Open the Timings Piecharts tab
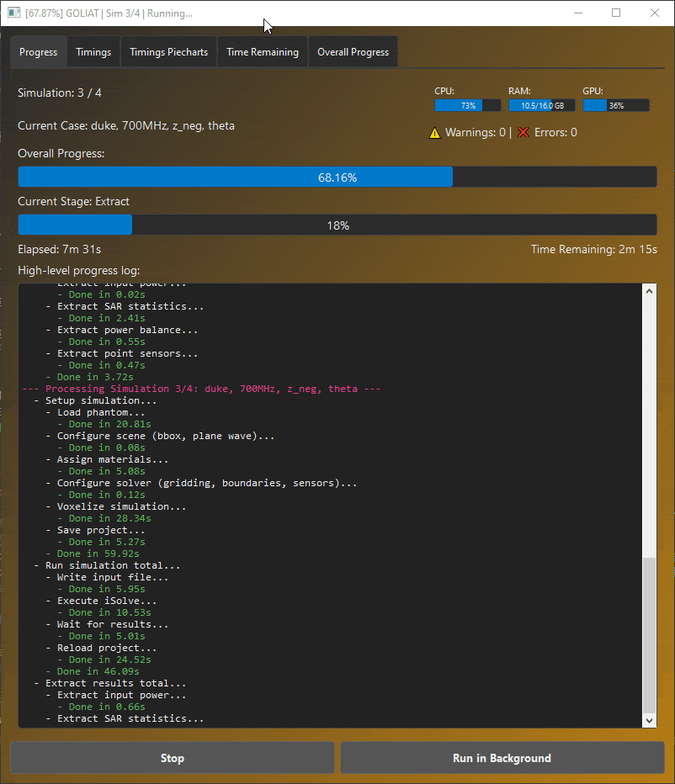 (168, 51)
